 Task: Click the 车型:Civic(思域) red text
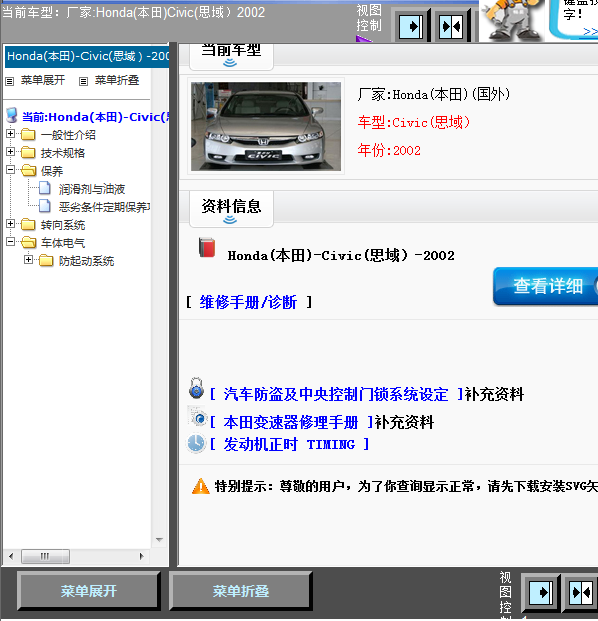tap(414, 122)
